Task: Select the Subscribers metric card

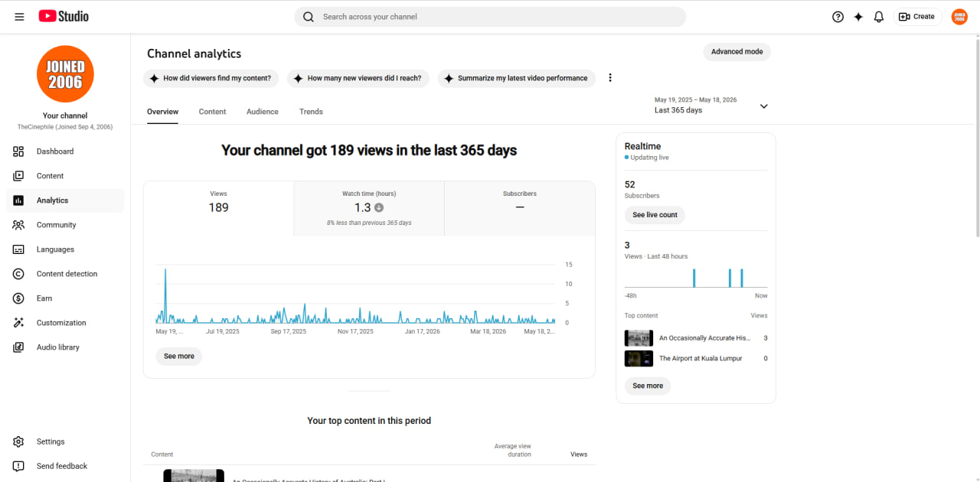Action: coord(520,208)
